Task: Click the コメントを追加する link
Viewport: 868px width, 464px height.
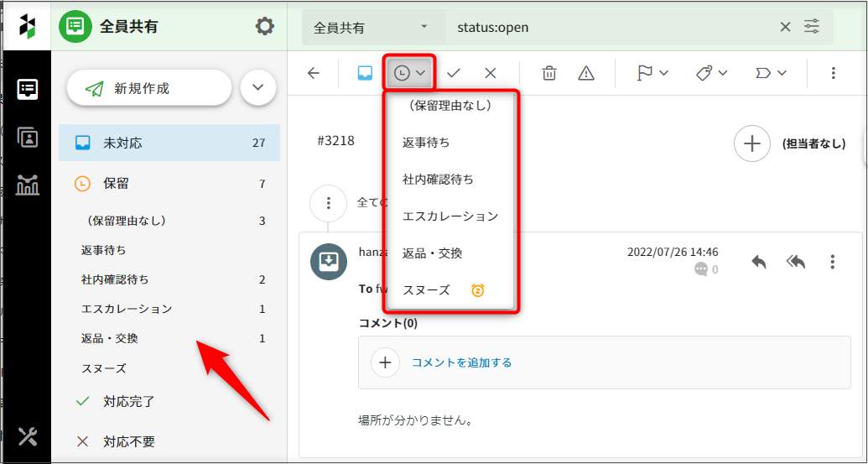Action: 461,362
